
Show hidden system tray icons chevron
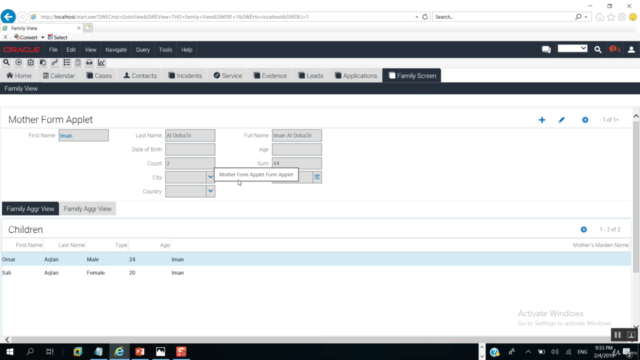528,351
